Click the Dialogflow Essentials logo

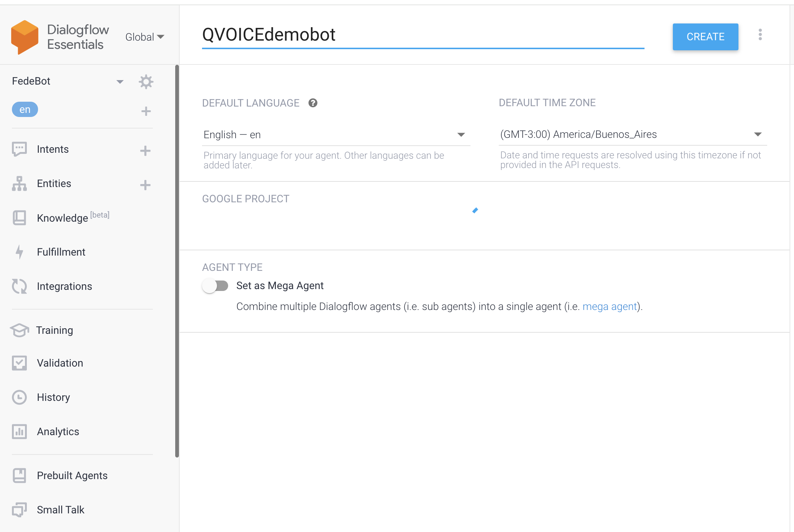[25, 37]
